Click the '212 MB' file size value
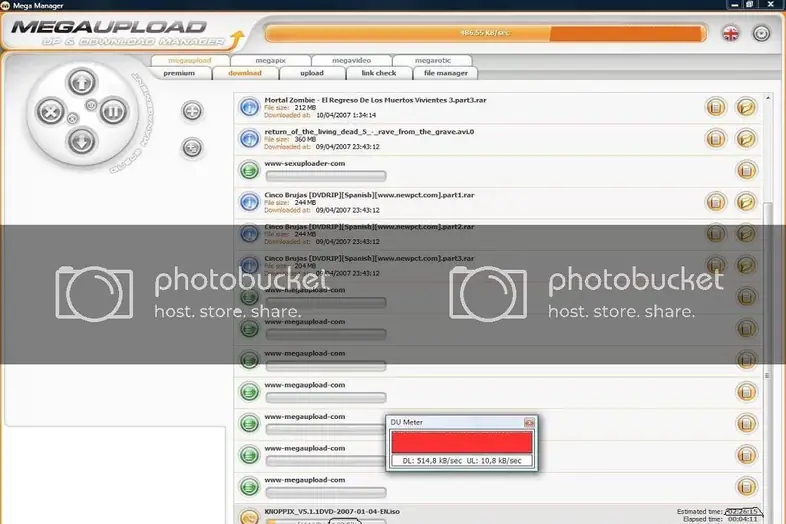 [x=305, y=108]
